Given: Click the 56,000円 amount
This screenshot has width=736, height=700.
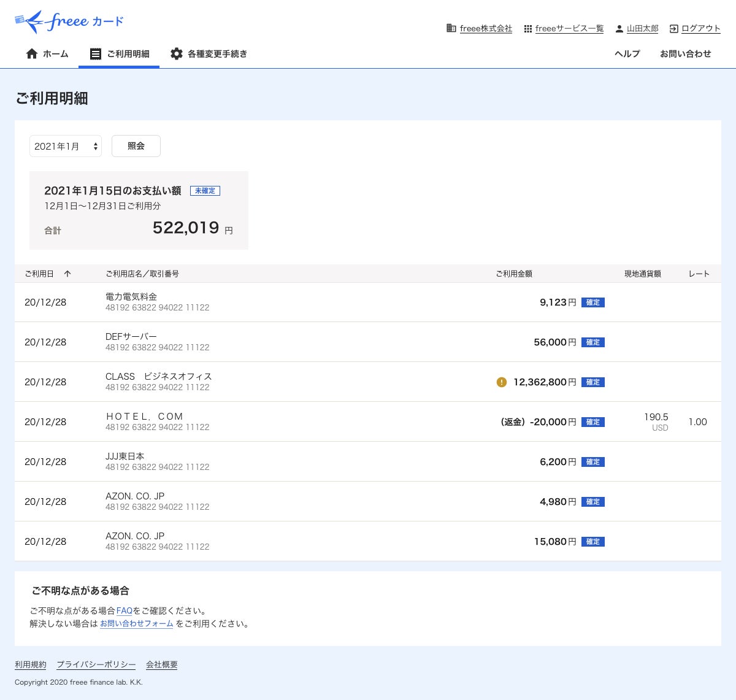Looking at the screenshot, I should click(555, 342).
